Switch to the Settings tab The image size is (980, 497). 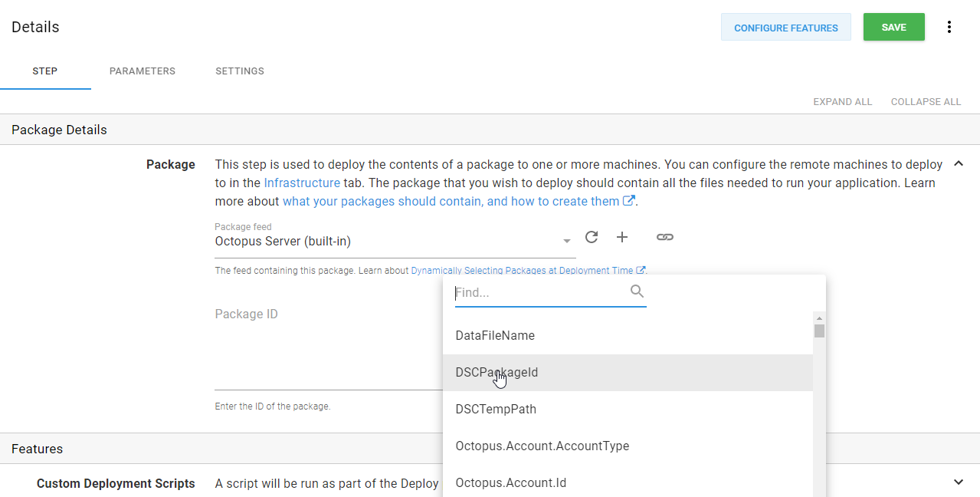tap(240, 71)
